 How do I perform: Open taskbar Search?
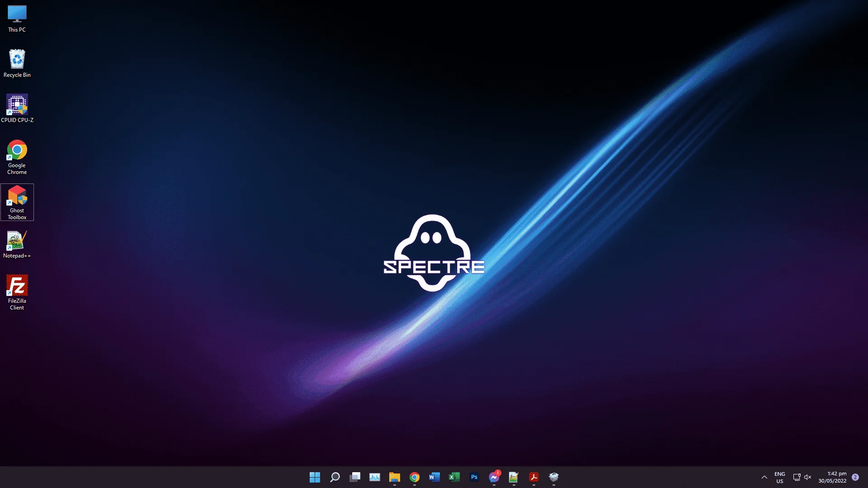[x=335, y=477]
